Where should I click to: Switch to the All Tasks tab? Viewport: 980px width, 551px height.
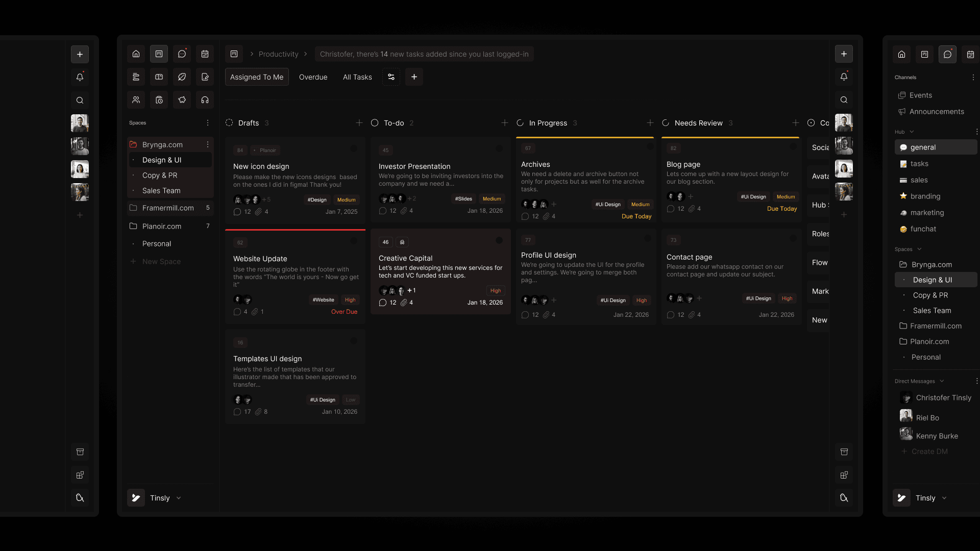pyautogui.click(x=357, y=77)
